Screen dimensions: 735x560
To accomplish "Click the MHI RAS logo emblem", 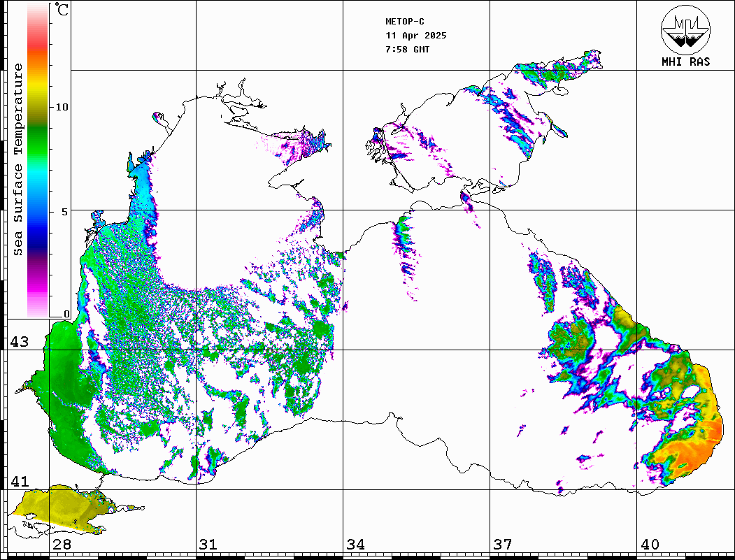I will (686, 29).
